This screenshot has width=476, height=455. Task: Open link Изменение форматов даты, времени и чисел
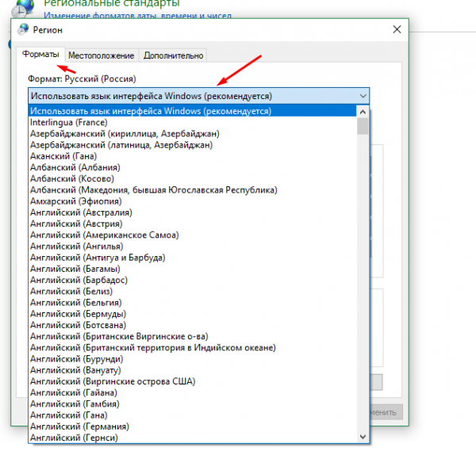click(137, 15)
